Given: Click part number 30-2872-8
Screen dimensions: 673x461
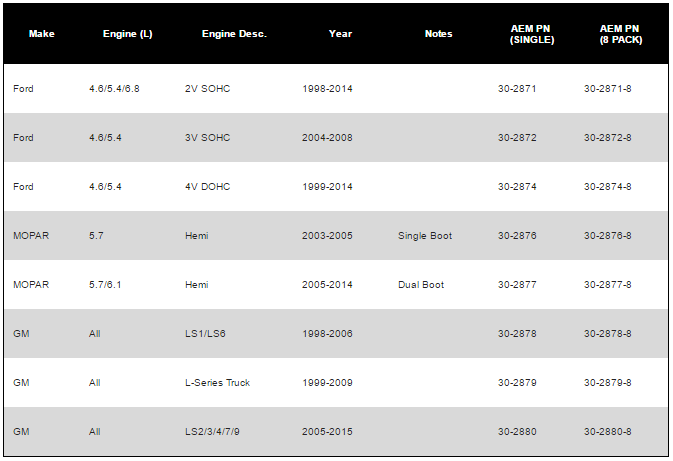Looking at the screenshot, I should tap(607, 138).
